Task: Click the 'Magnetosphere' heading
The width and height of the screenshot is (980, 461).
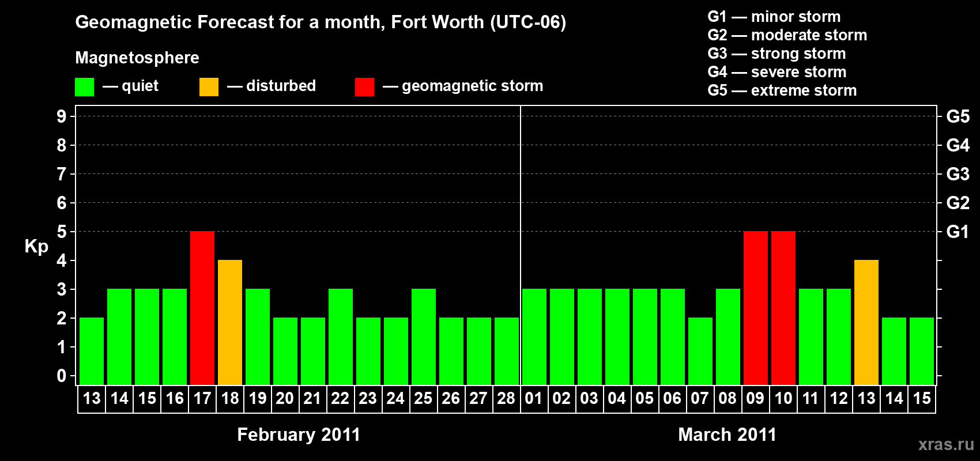Action: point(137,58)
